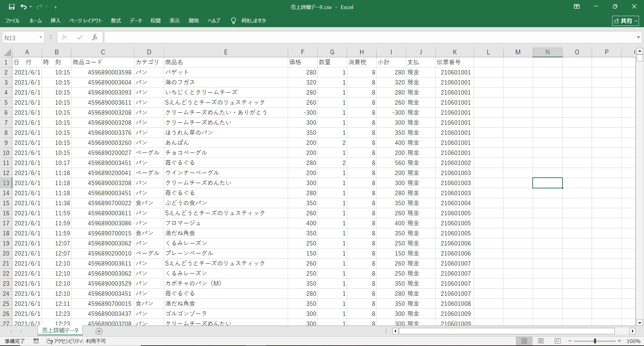Image resolution: width=644 pixels, height=346 pixels.
Task: Click the Undo arrow icon
Action: 23,7
